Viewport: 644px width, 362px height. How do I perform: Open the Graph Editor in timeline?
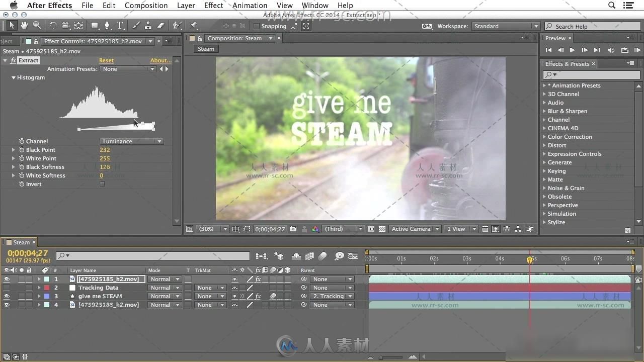click(x=353, y=256)
